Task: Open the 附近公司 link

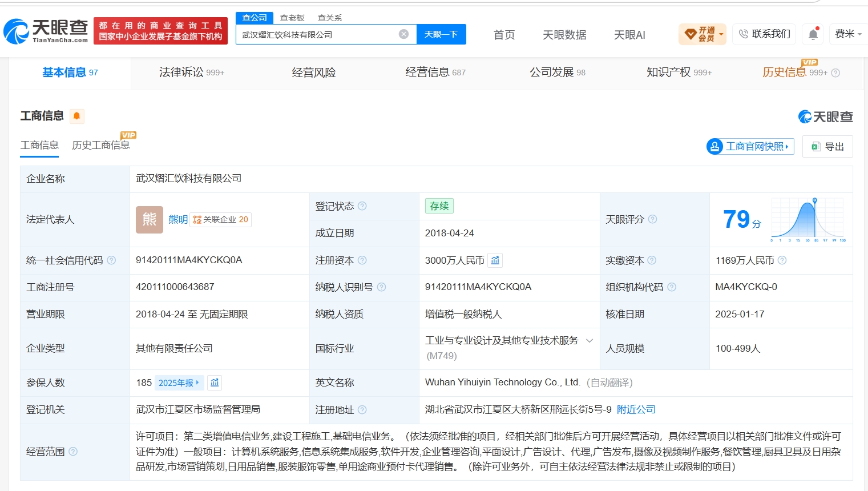Action: (636, 409)
